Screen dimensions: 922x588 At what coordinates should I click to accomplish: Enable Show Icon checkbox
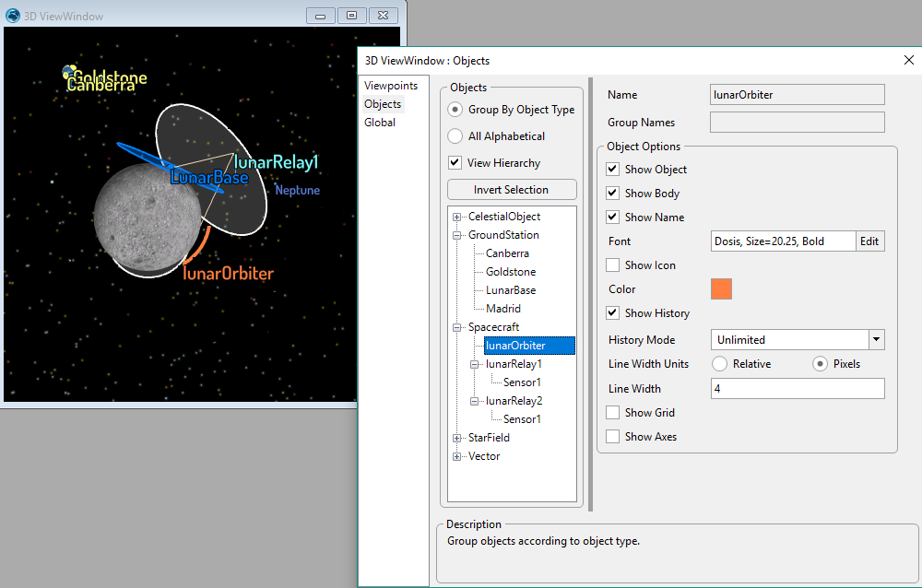613,265
